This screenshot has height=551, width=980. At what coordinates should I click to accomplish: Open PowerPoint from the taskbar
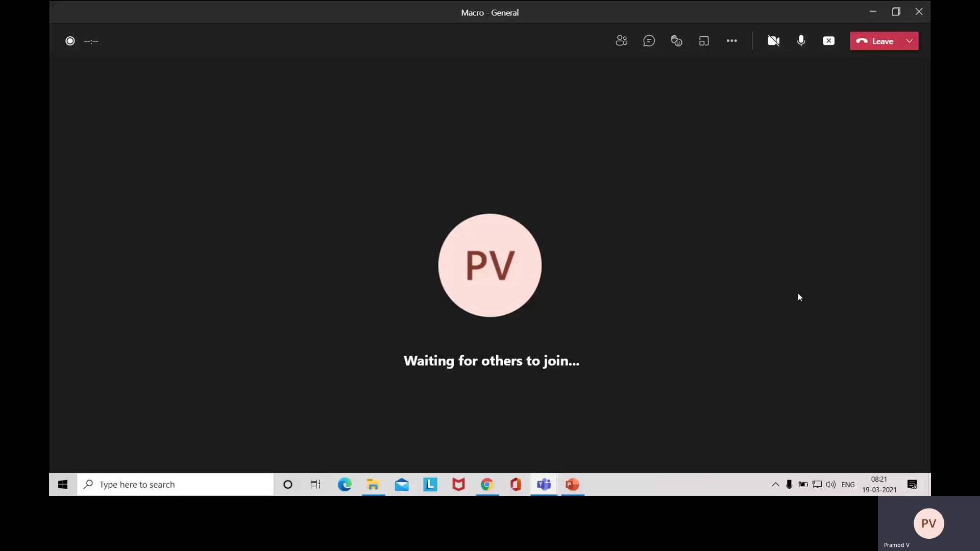pyautogui.click(x=573, y=484)
